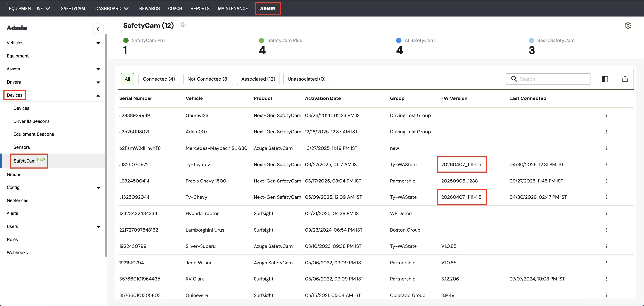Click the AI SafetyCam blue dot
The height and width of the screenshot is (306, 644).
pos(399,41)
